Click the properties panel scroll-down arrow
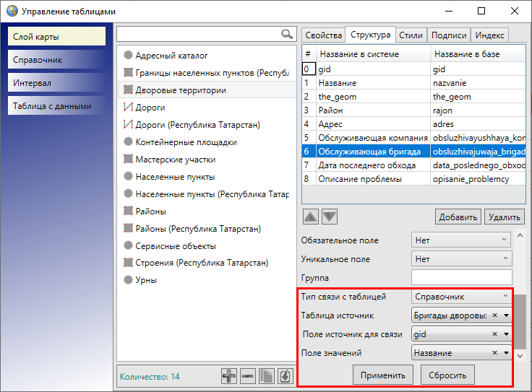 click(x=519, y=354)
